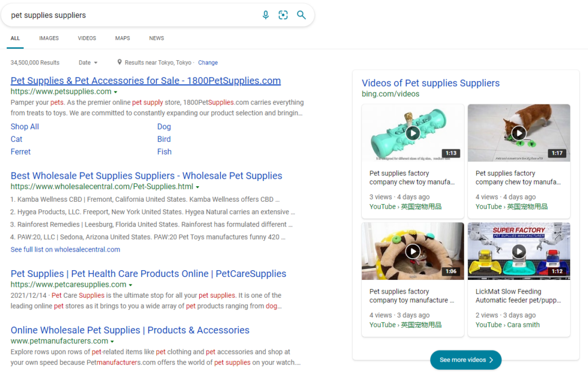The height and width of the screenshot is (373, 588).
Task: Open the 3 views chew toy video title
Action: (412, 178)
